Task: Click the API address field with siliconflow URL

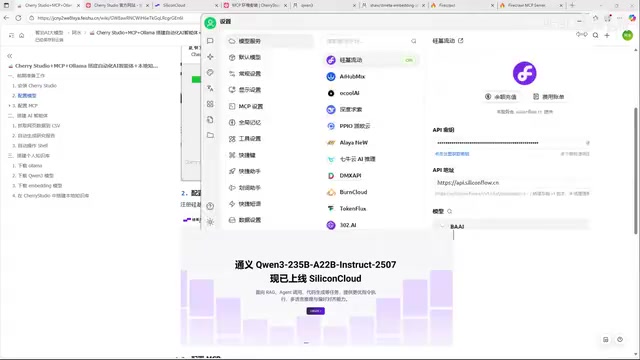Action: 511,182
